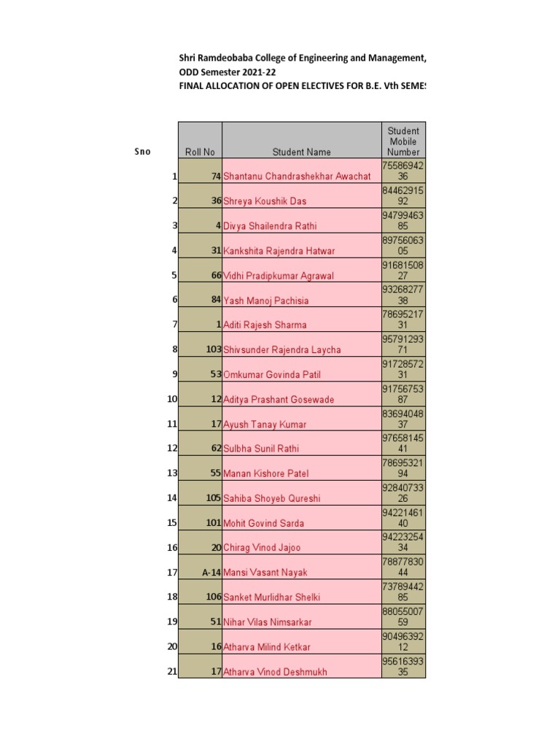This screenshot has width=560, height=747.
Task: Click the Roll No column header
Action: click(200, 152)
